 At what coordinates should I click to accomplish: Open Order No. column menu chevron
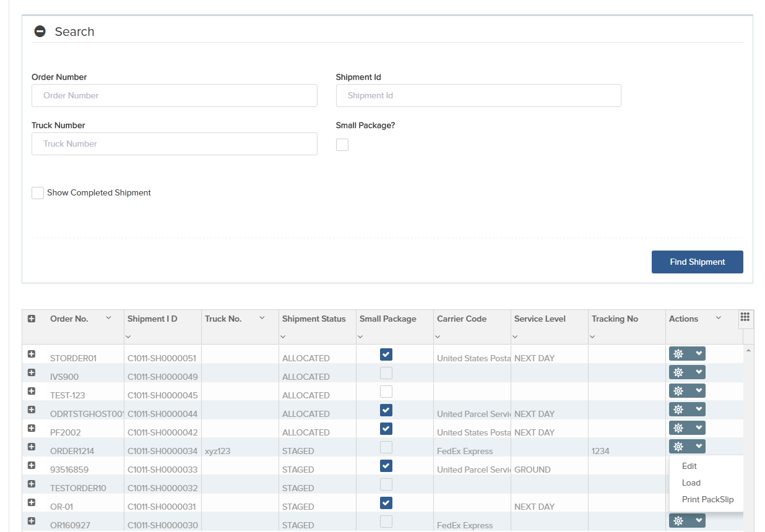(109, 318)
